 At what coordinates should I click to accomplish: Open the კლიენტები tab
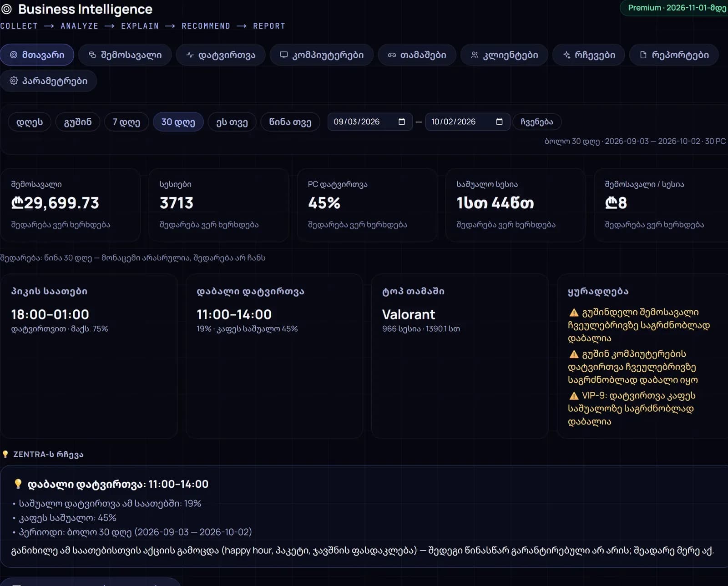[504, 55]
